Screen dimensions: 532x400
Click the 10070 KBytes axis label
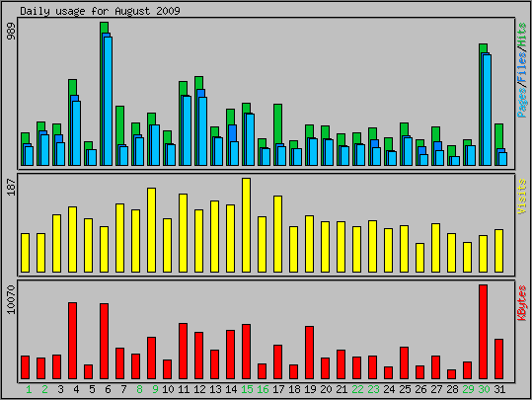[11, 300]
